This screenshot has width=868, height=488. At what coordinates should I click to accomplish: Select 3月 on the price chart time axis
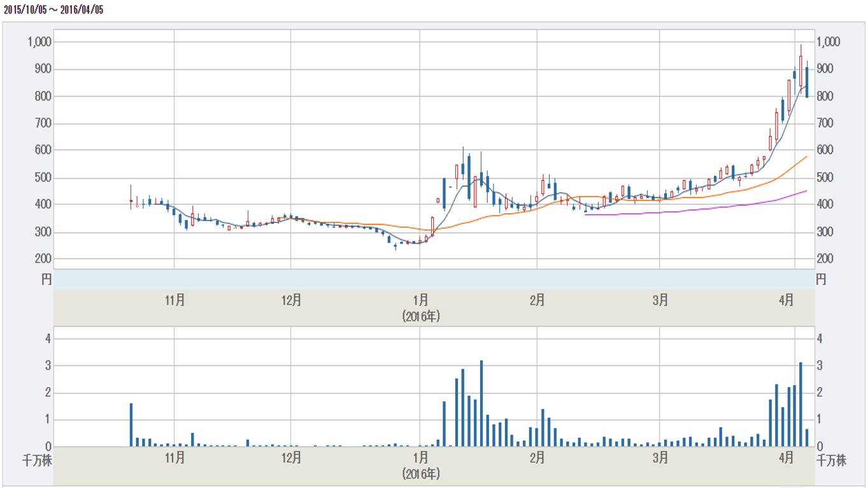(660, 300)
